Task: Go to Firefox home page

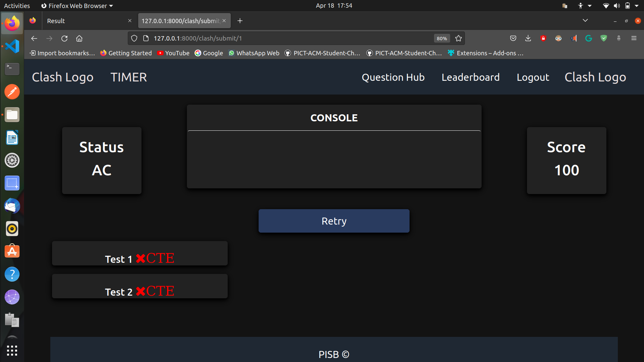Action: click(79, 39)
